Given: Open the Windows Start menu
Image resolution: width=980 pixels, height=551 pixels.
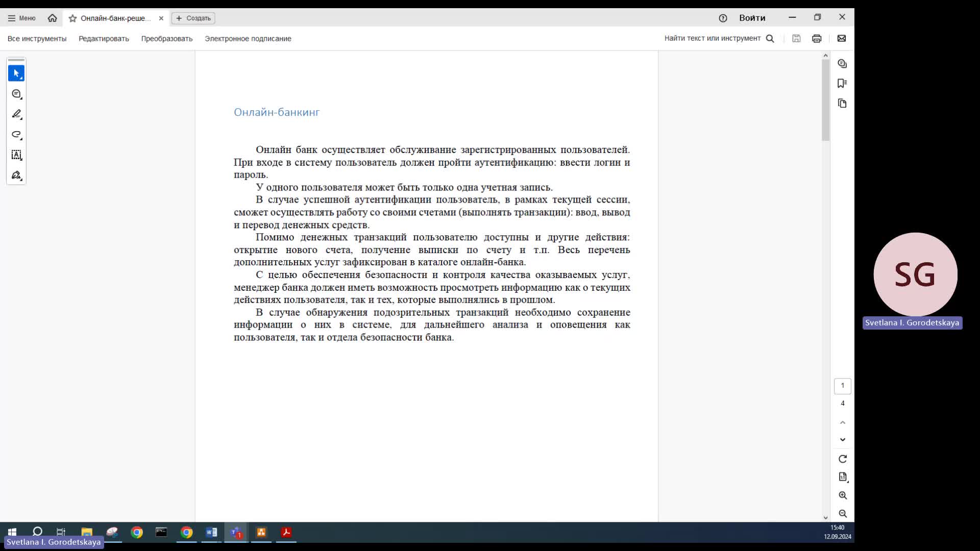Looking at the screenshot, I should point(12,532).
